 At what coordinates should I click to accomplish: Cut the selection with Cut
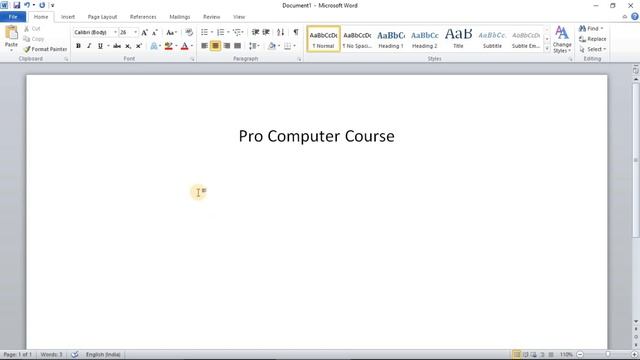32,29
